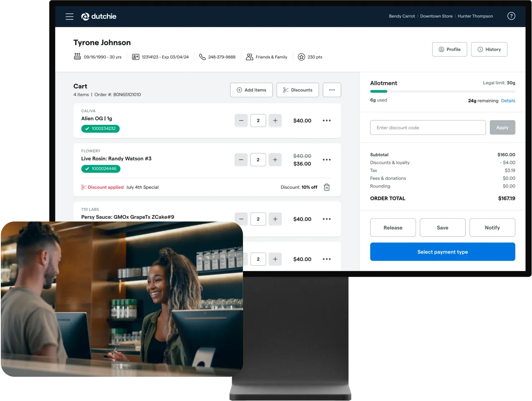Screen dimensions: 532x401
Task: Click the birthday cake icon
Action: point(77,56)
